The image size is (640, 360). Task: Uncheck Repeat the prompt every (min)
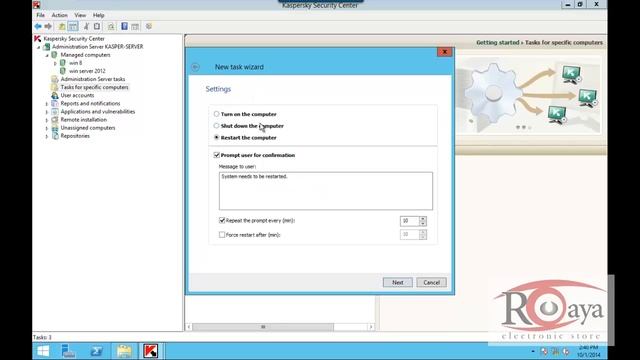[222, 220]
